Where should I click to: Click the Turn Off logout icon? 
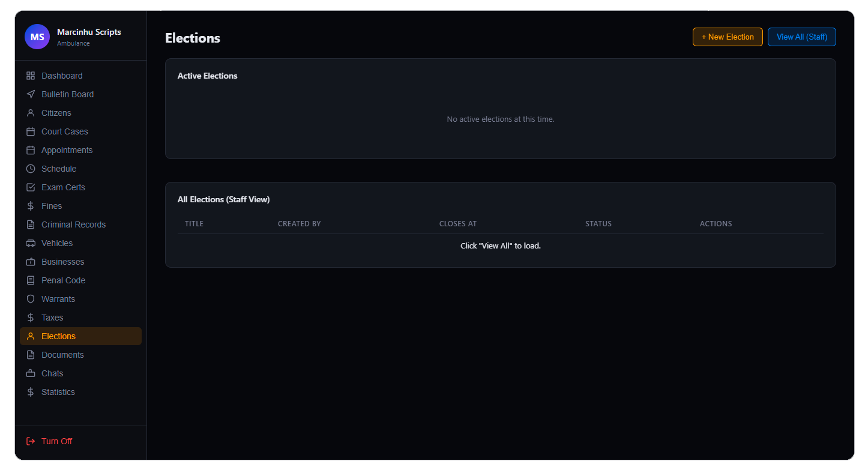[31, 441]
